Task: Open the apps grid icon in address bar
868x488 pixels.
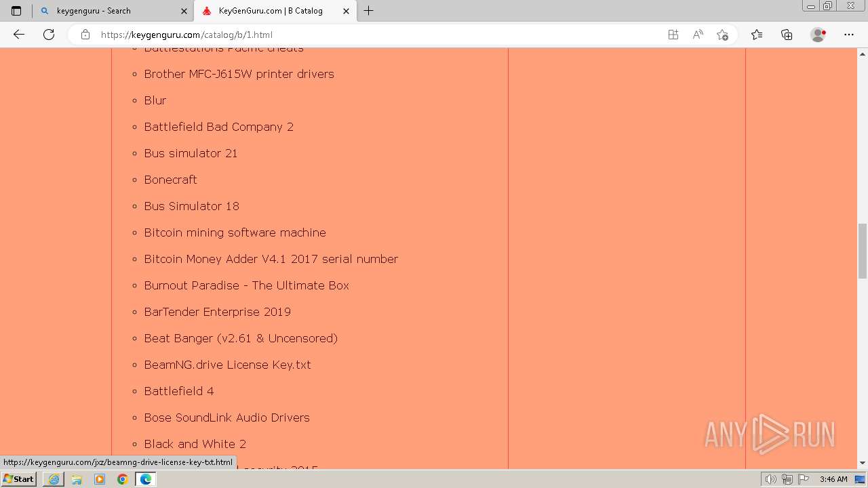Action: click(x=673, y=35)
